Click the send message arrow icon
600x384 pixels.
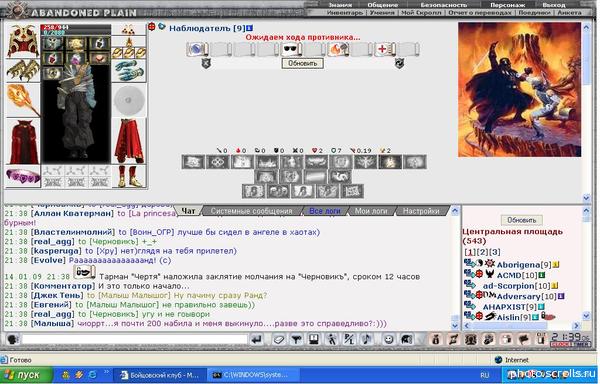click(x=257, y=339)
